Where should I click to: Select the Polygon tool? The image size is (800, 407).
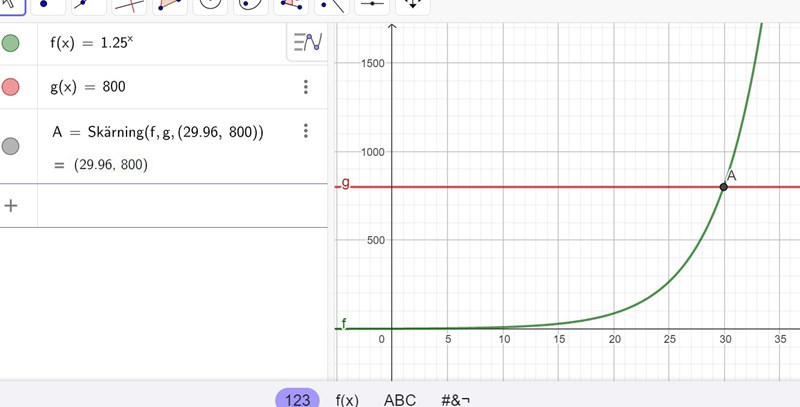(171, 5)
